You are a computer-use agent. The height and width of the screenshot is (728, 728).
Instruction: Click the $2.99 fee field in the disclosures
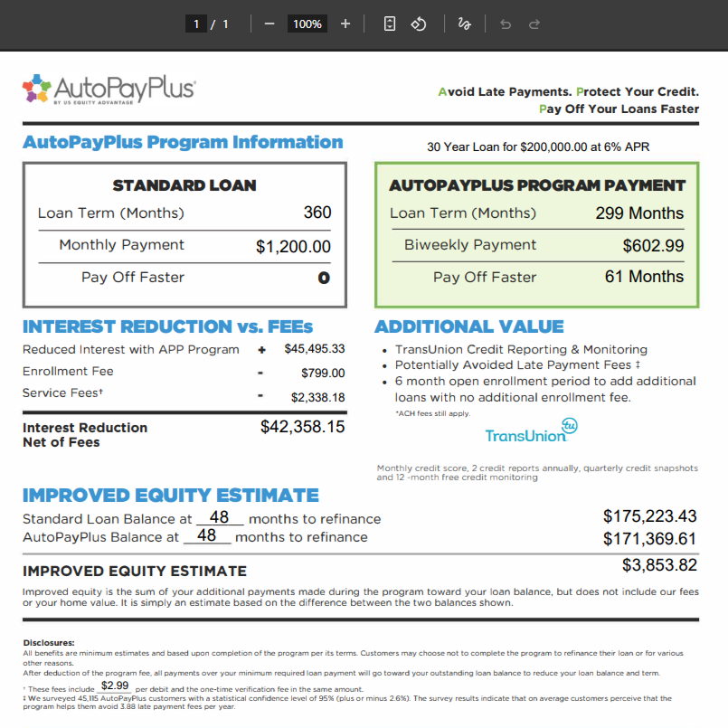point(115,685)
